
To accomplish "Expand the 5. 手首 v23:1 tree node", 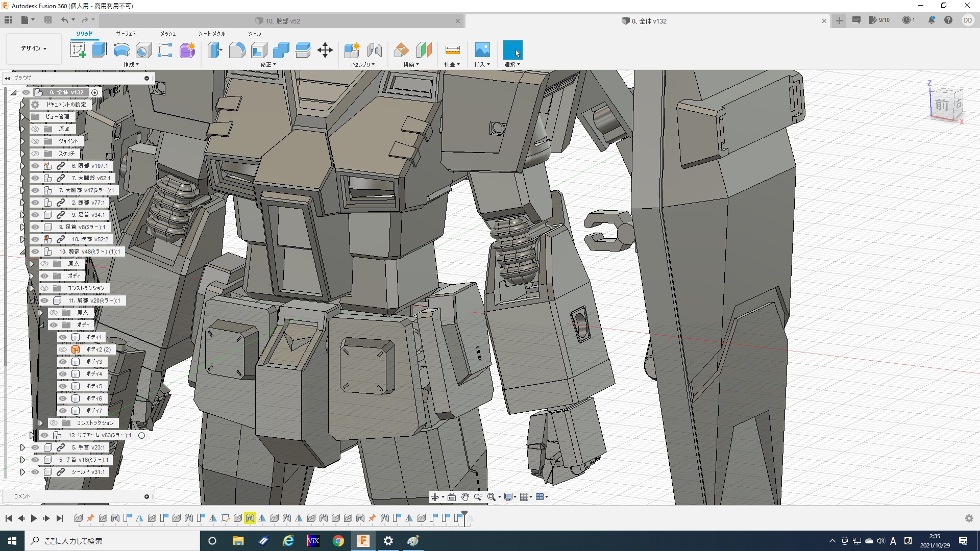I will pos(22,447).
